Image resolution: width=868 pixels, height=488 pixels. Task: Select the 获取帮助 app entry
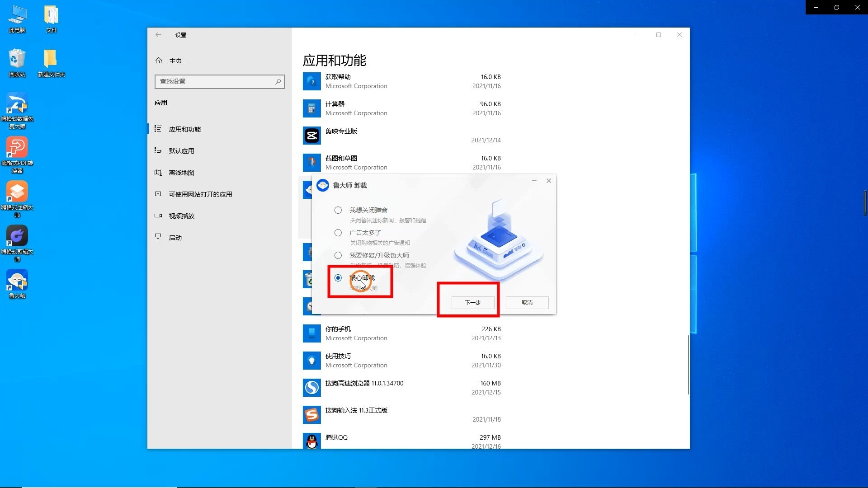(402, 81)
